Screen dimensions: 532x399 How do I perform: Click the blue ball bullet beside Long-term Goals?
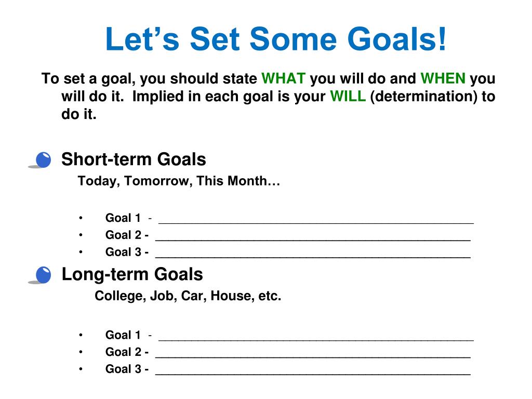43,275
